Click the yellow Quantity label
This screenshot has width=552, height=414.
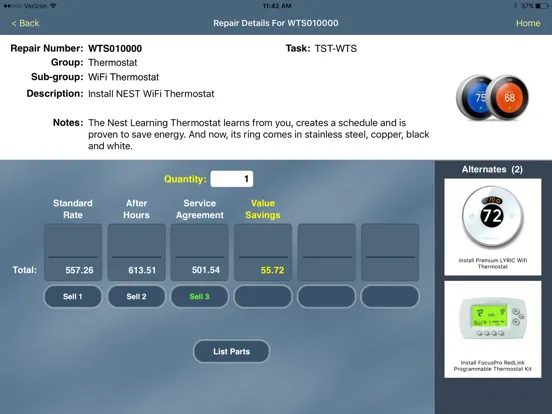185,179
